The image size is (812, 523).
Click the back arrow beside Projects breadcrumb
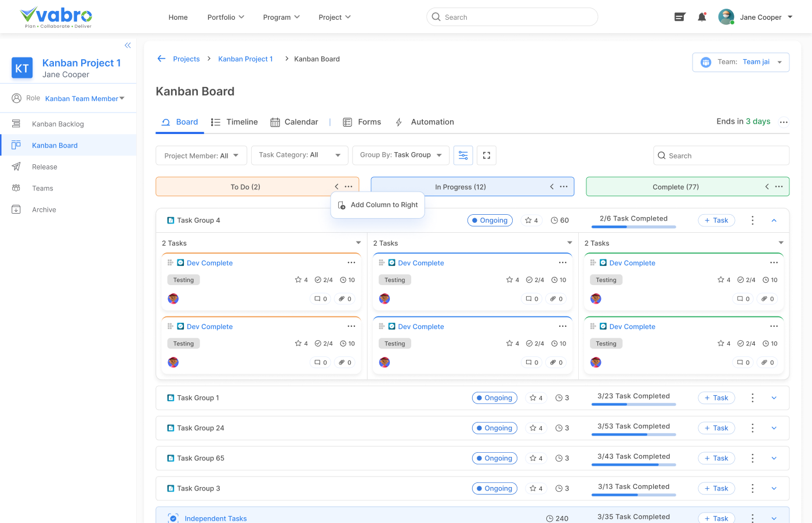162,59
